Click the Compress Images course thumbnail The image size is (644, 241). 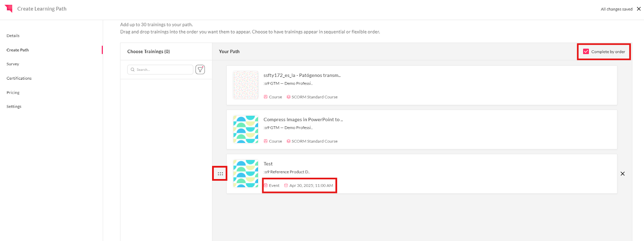tap(246, 129)
